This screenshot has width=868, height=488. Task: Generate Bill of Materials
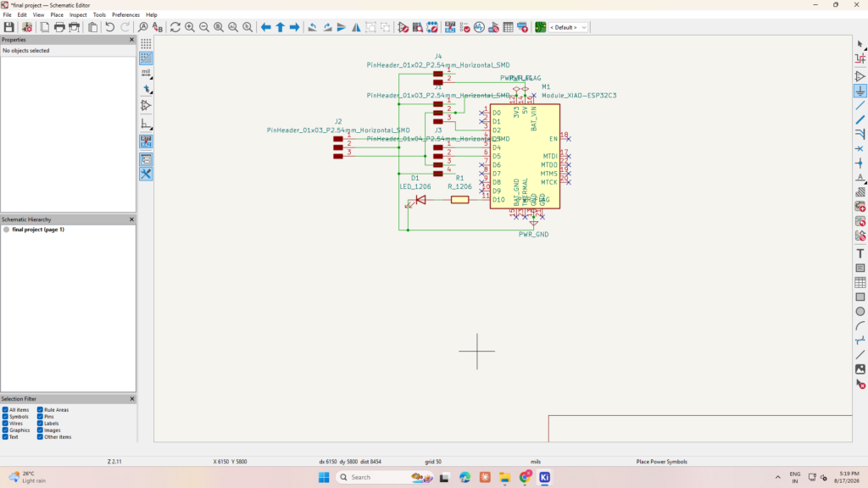tap(522, 27)
